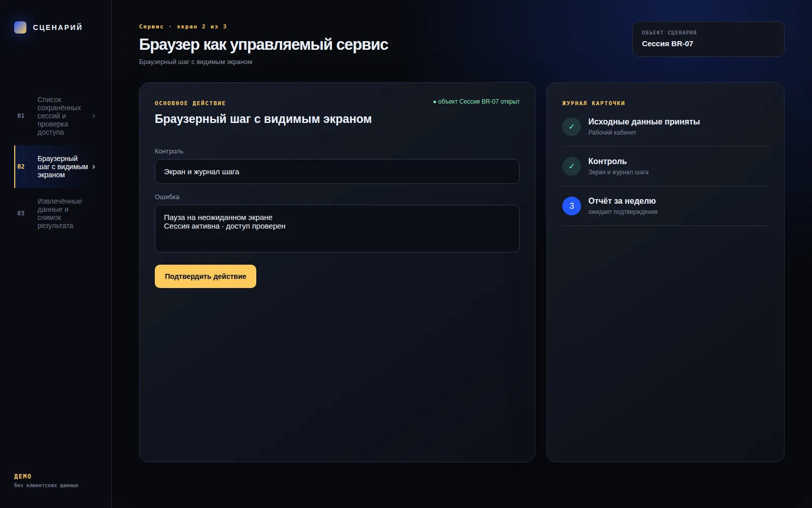Click checkmark icon for Исходные данные приняты

pyautogui.click(x=571, y=126)
